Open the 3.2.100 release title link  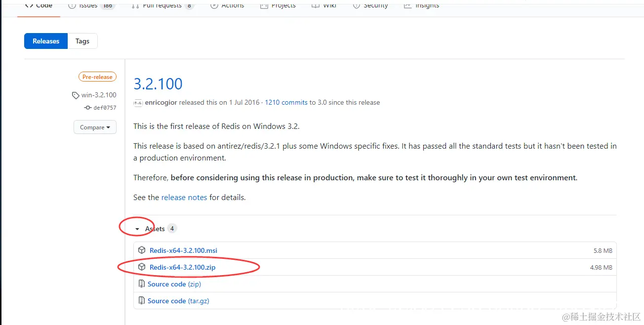click(x=158, y=83)
